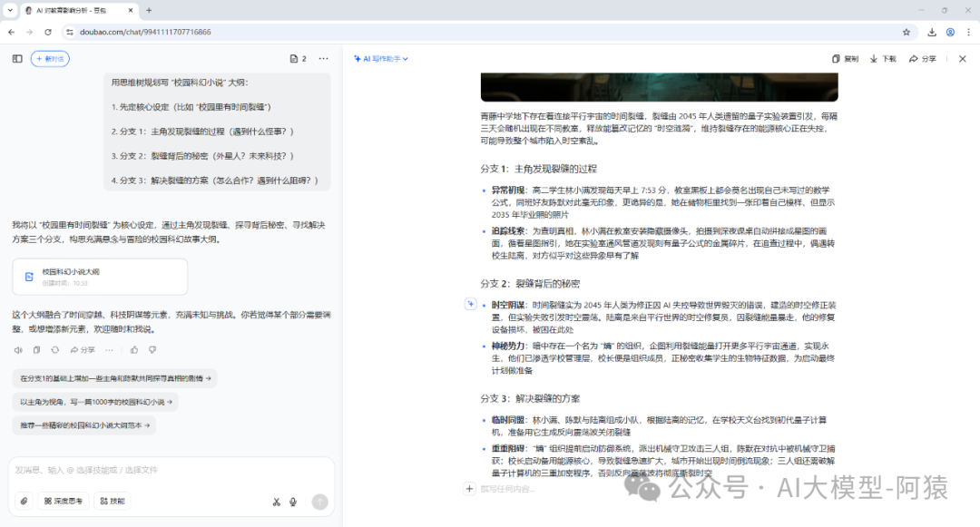Image resolution: width=980 pixels, height=527 pixels.
Task: Click the AI sparkle icon beside 时空阴谋 paragraph
Action: click(x=471, y=304)
